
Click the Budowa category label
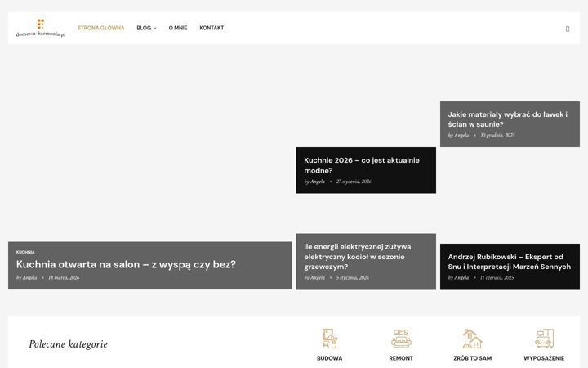(330, 358)
